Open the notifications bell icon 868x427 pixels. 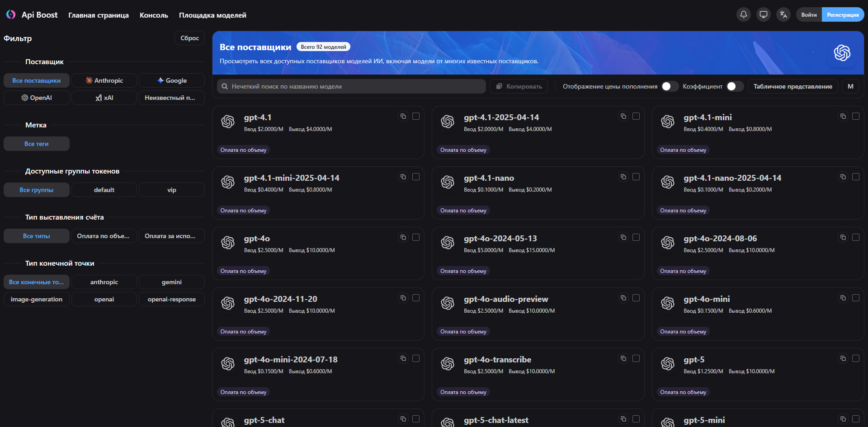click(744, 14)
